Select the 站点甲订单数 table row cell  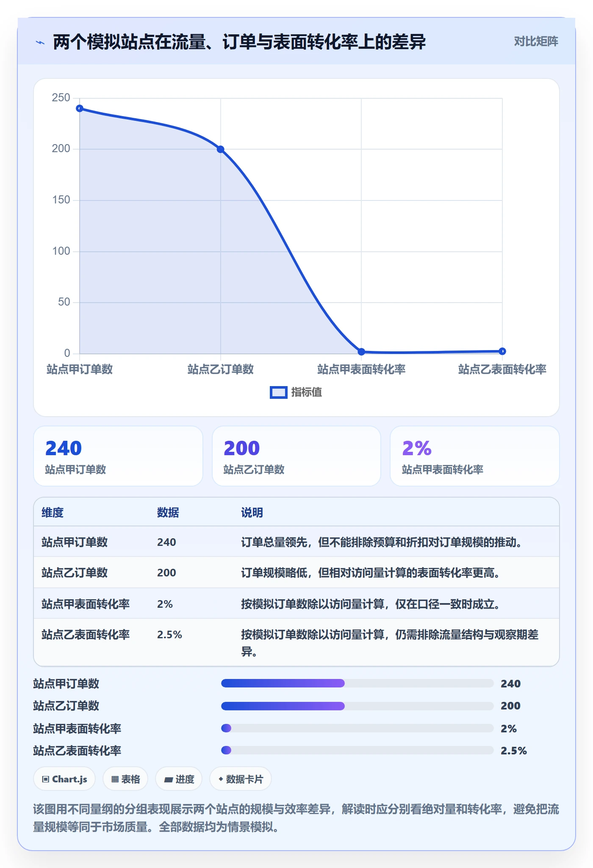point(75,542)
